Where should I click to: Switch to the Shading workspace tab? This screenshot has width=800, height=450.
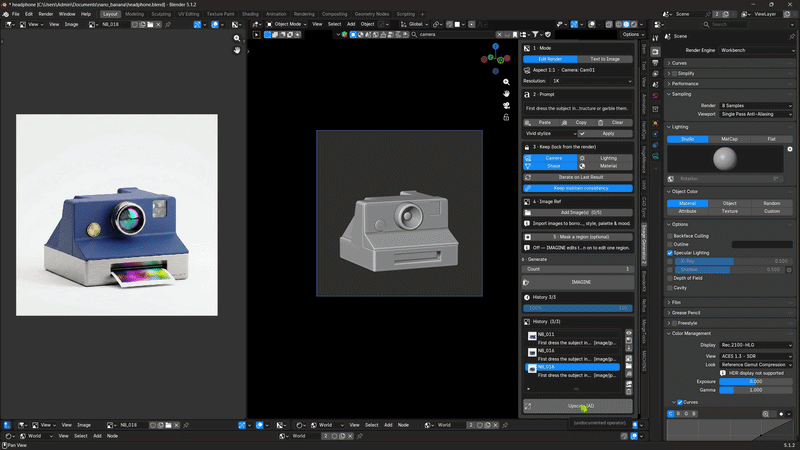250,14
